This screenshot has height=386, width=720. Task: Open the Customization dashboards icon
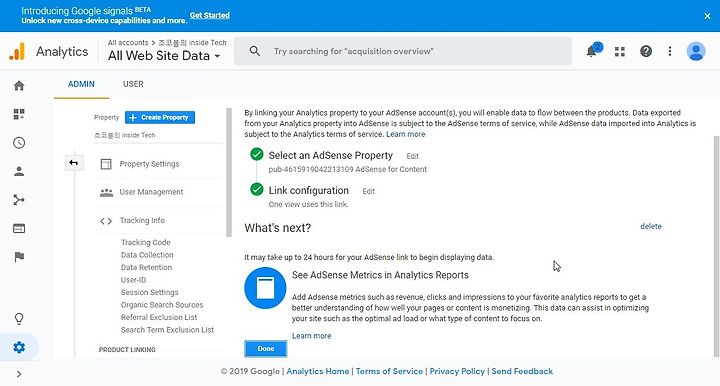coord(19,114)
